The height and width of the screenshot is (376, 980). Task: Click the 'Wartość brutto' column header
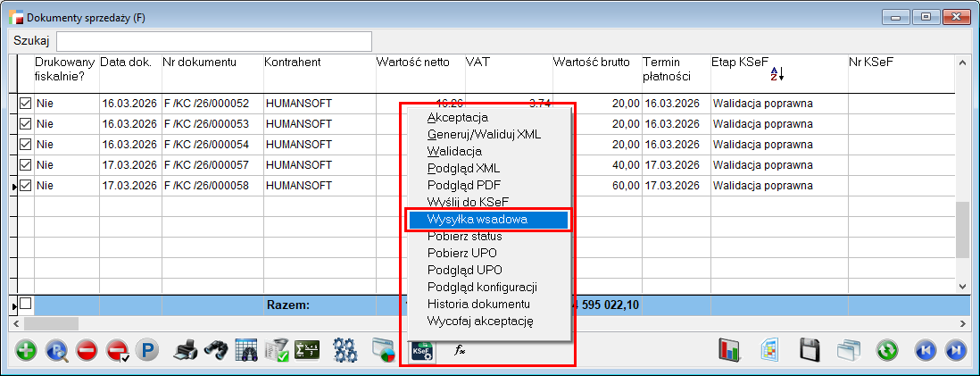pos(591,63)
